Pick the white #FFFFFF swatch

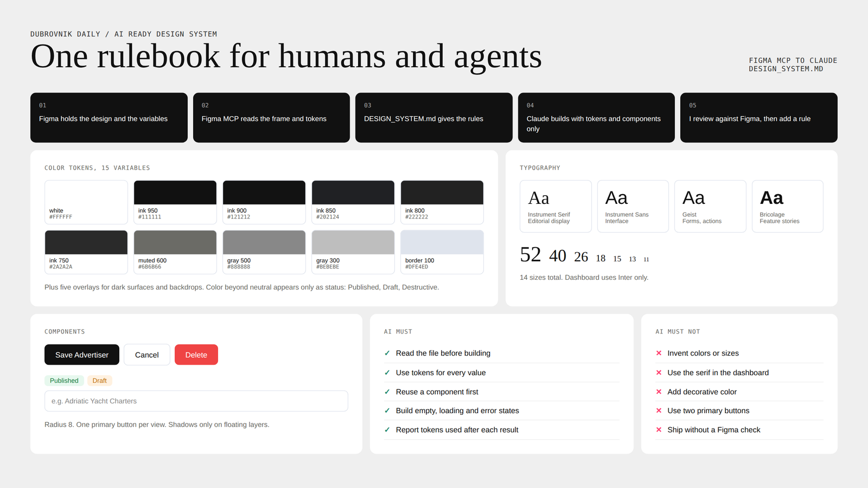(86, 202)
